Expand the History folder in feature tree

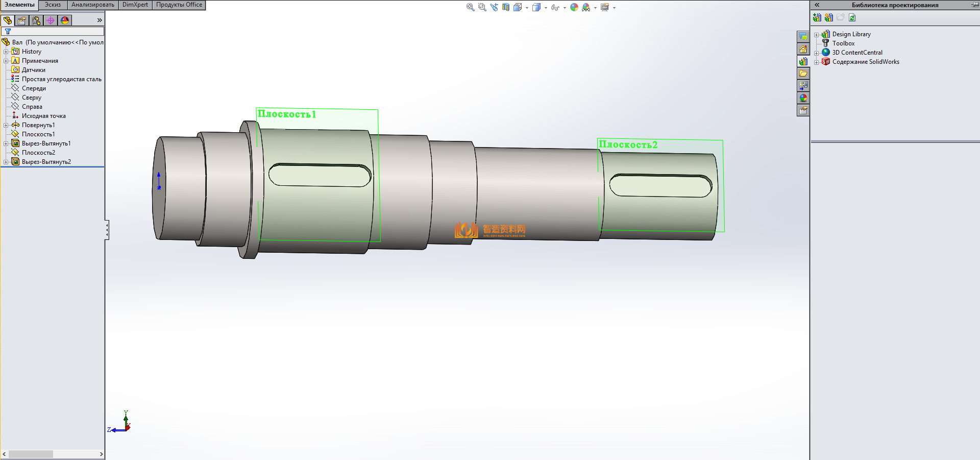[x=6, y=52]
